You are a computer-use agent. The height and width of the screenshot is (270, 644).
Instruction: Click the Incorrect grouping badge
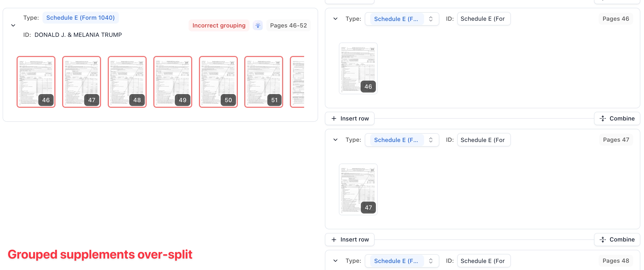(x=219, y=25)
